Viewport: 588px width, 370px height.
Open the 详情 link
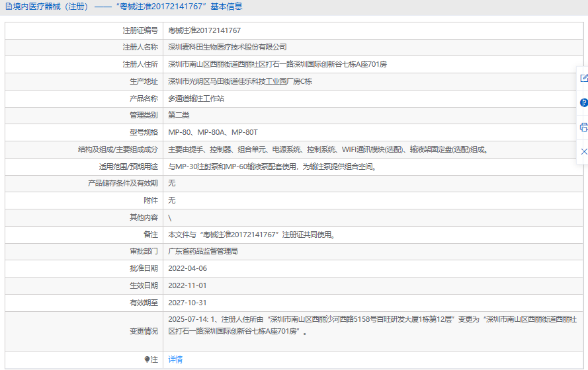pos(175,359)
